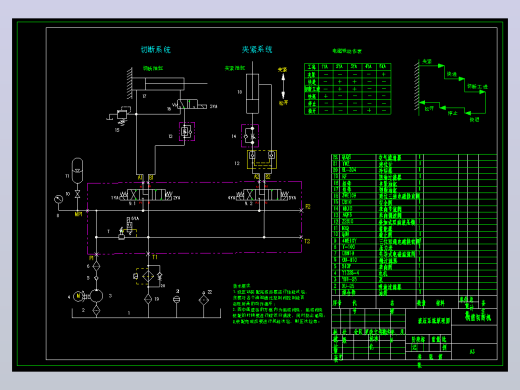
Task: Select the return filter diamond labeled 19
Action: pos(148,299)
